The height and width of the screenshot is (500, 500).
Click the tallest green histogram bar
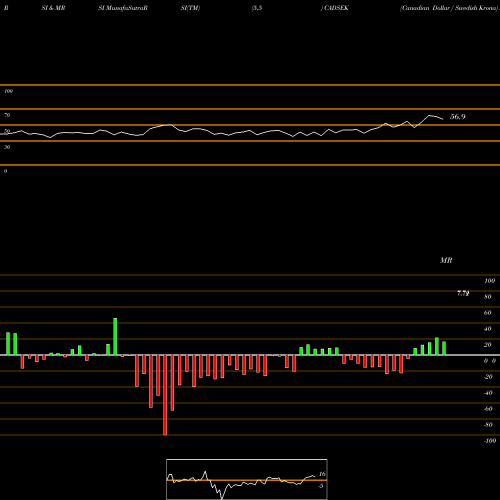[115, 337]
